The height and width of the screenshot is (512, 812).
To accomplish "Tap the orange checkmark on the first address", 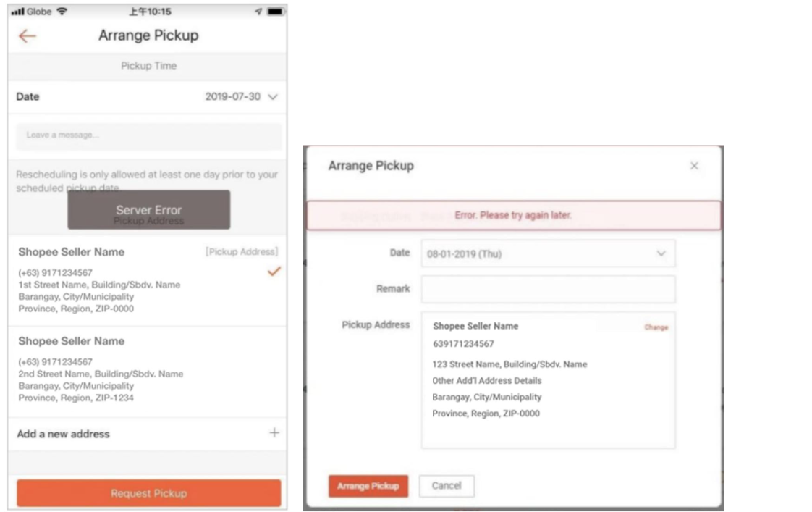I will [x=274, y=272].
